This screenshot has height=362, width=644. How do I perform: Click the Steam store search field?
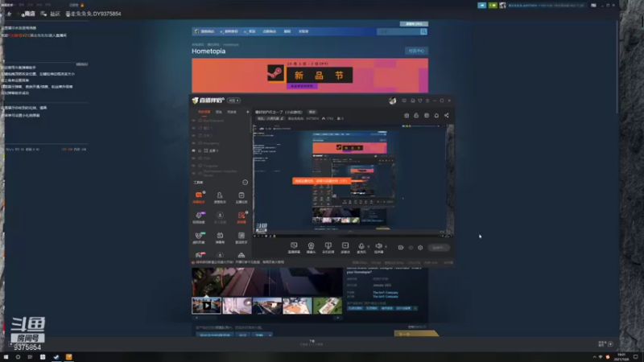tap(398, 31)
